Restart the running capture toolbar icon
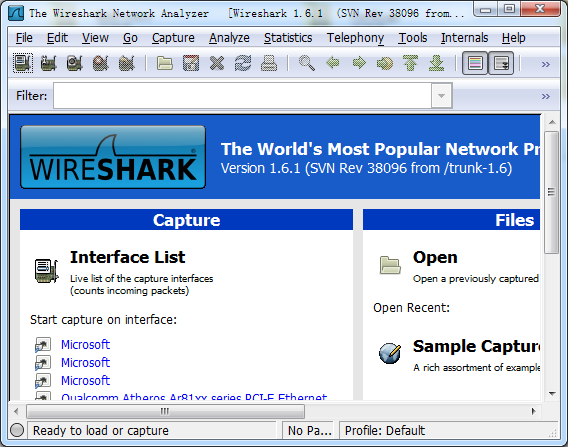The image size is (568, 447). click(x=127, y=63)
